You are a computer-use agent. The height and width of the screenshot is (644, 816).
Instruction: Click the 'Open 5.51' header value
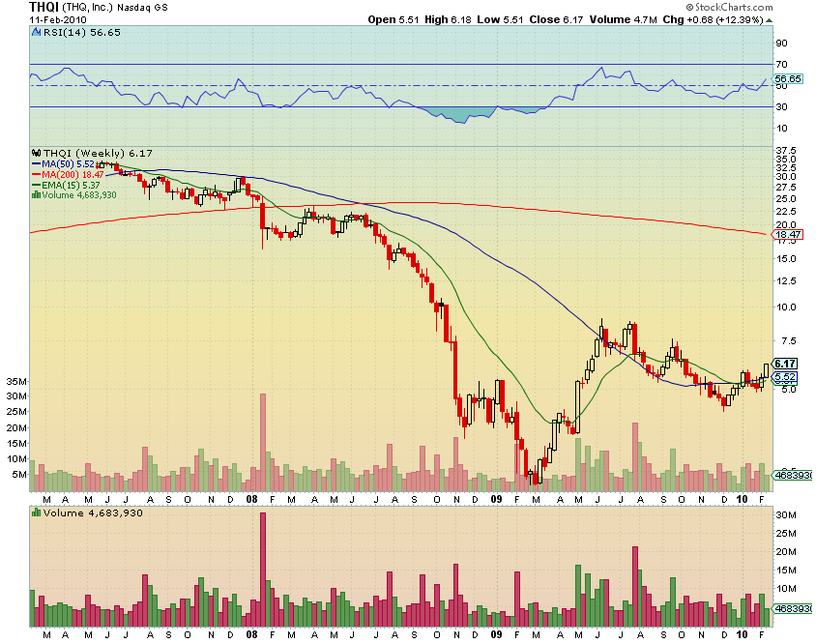pos(393,19)
